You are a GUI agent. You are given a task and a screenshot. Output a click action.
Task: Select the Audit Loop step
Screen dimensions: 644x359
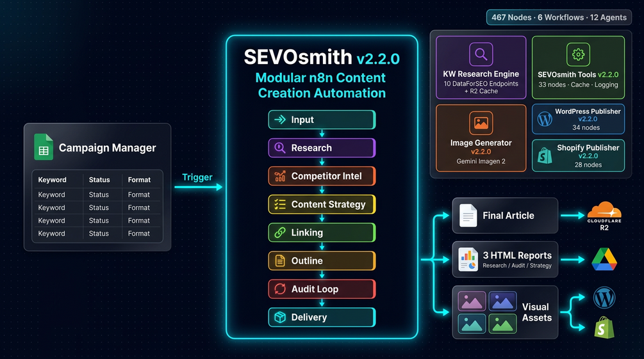(x=322, y=289)
